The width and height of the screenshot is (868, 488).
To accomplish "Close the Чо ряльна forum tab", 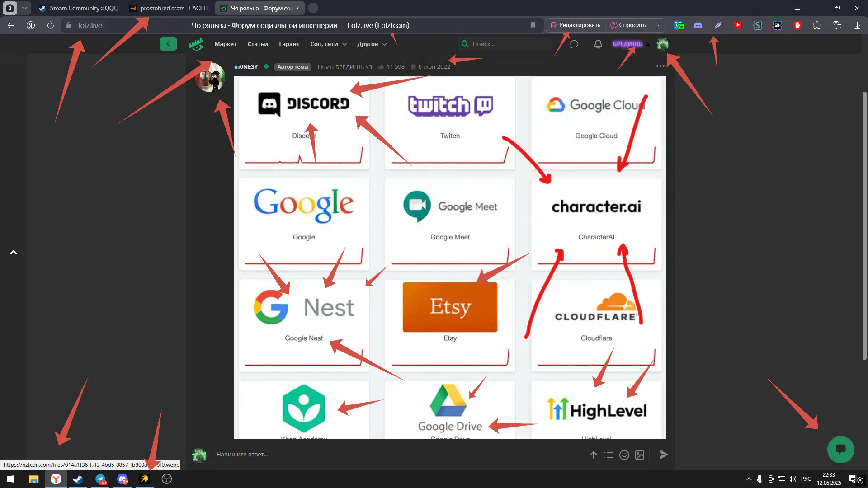I will tap(297, 8).
